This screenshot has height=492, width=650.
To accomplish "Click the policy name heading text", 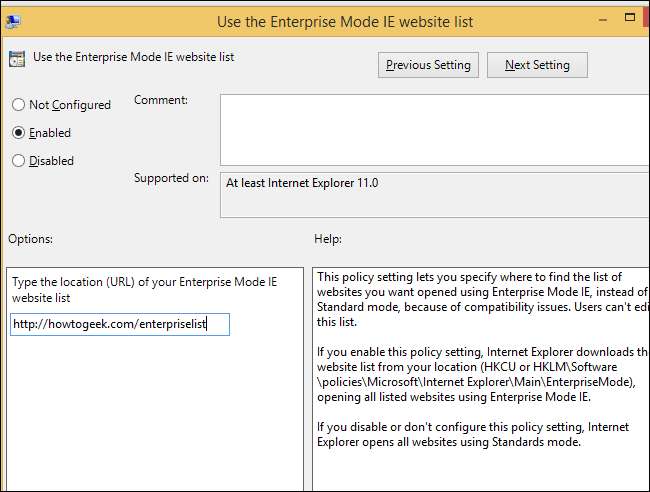I will [x=134, y=58].
